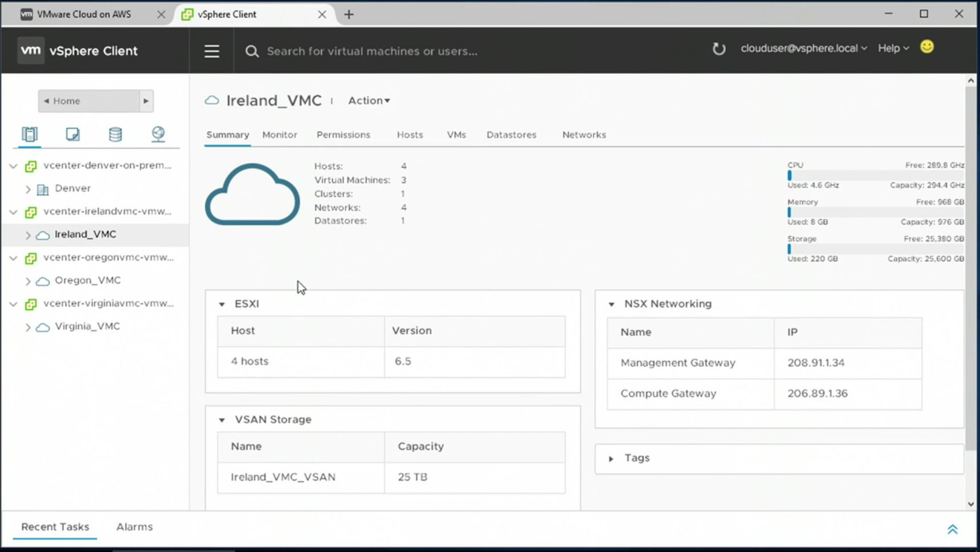Select the Hosts and Clusters inventory icon
This screenshot has width=980, height=552.
pyautogui.click(x=30, y=134)
